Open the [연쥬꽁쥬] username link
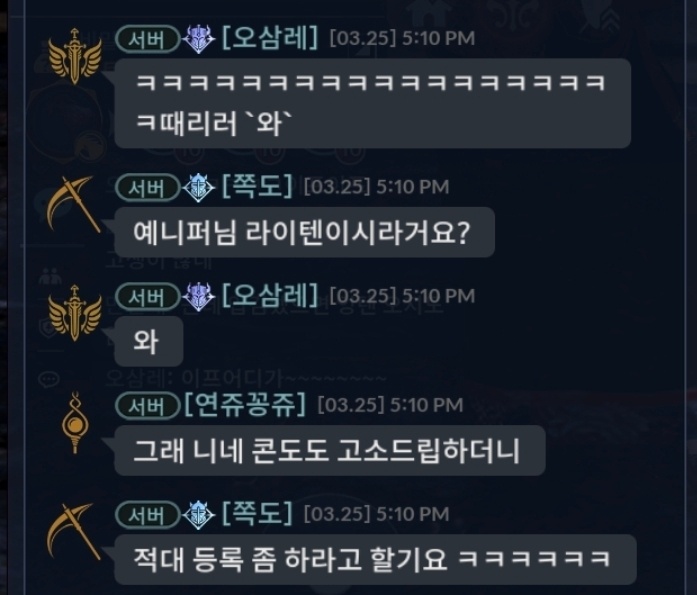The height and width of the screenshot is (595, 697). [245, 404]
